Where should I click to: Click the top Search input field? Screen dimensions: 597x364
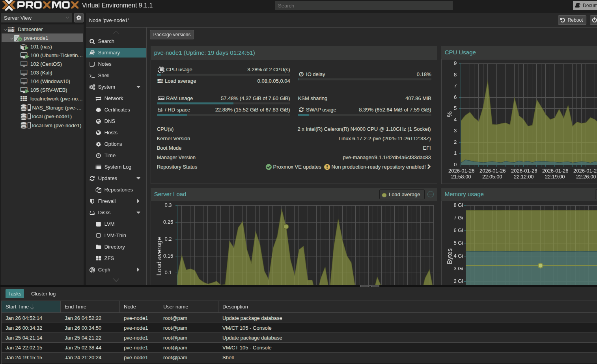point(363,6)
